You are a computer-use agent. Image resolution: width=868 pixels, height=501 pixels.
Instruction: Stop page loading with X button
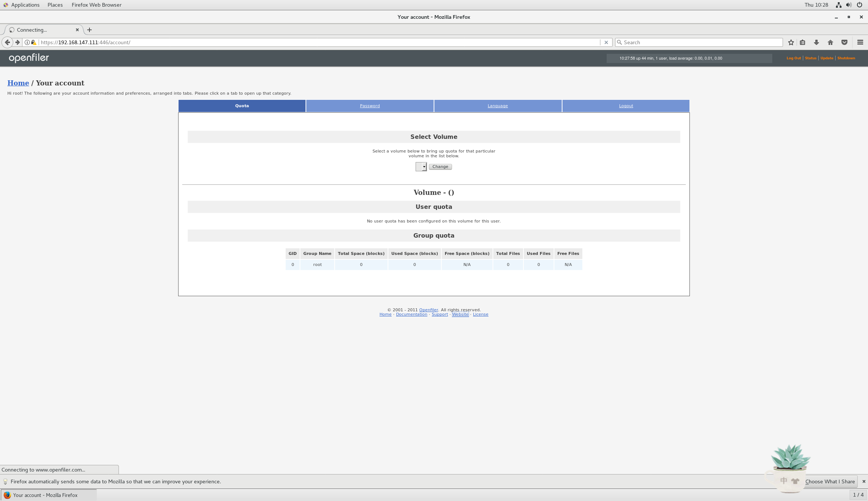[606, 42]
